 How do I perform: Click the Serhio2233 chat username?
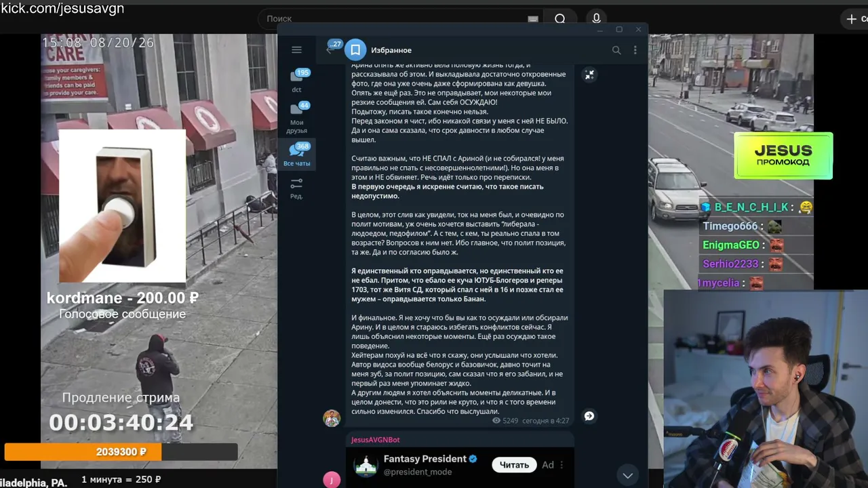click(732, 264)
